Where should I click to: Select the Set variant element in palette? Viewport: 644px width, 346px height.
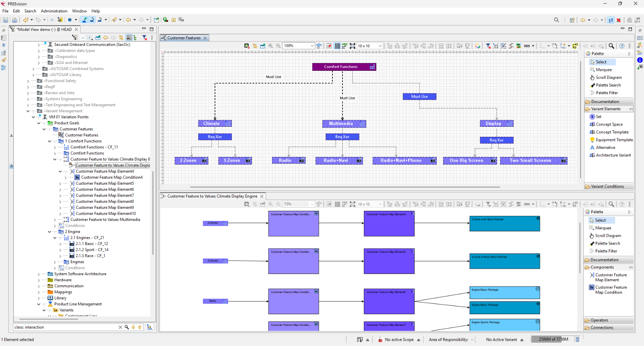[x=595, y=117]
